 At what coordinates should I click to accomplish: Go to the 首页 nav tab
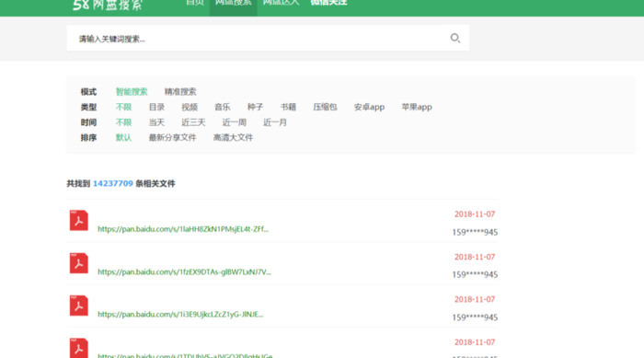point(195,4)
